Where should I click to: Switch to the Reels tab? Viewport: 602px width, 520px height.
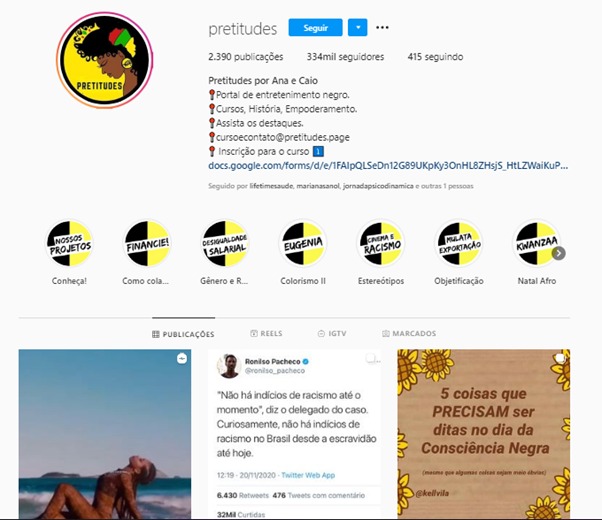[266, 333]
